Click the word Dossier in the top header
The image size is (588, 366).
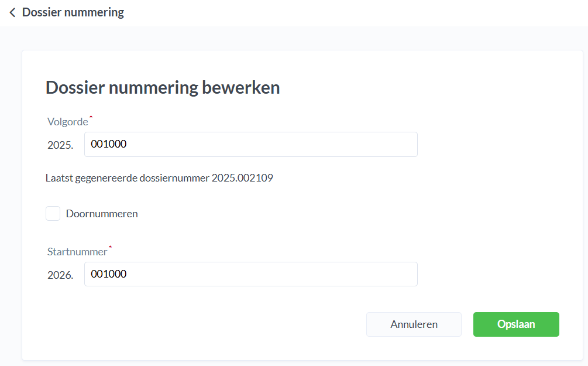coord(42,12)
